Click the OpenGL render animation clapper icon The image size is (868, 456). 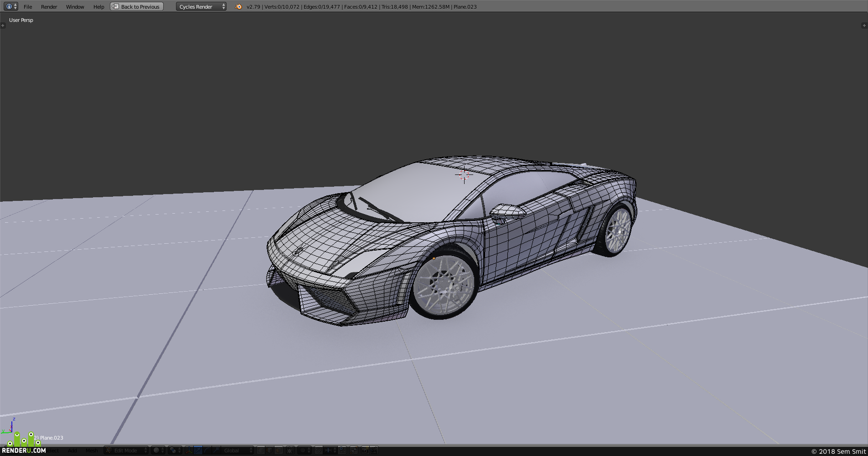point(374,451)
